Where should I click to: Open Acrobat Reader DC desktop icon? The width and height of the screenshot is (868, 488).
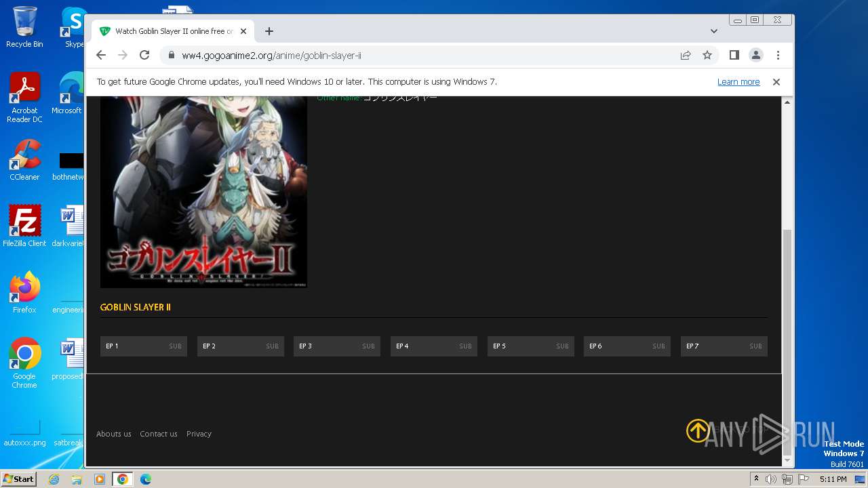(x=24, y=98)
